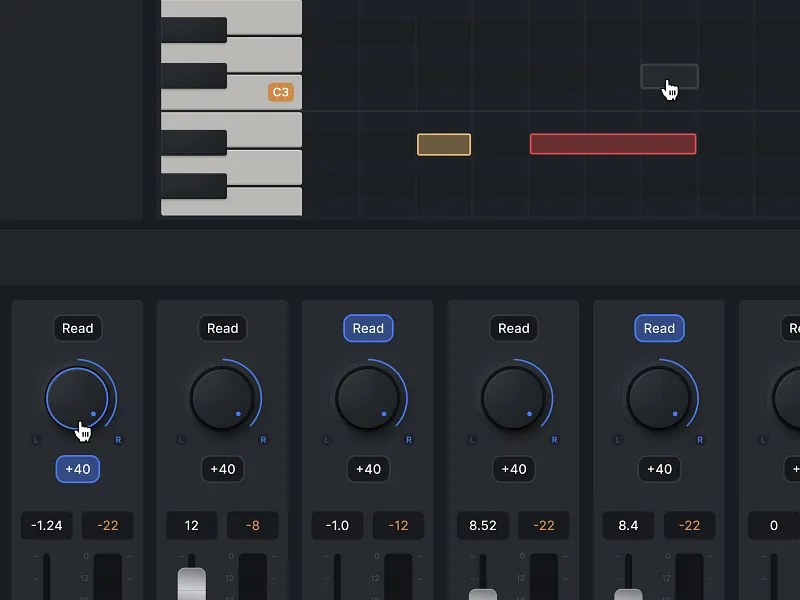Click the orange -12 peak value
Image resolution: width=800 pixels, height=600 pixels.
pos(398,525)
